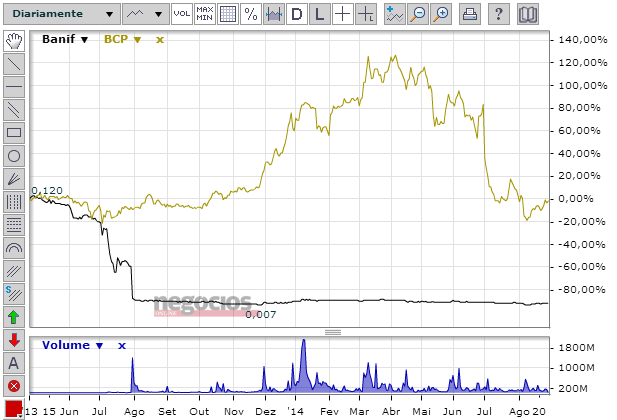Print the chart using printer icon

(x=470, y=14)
